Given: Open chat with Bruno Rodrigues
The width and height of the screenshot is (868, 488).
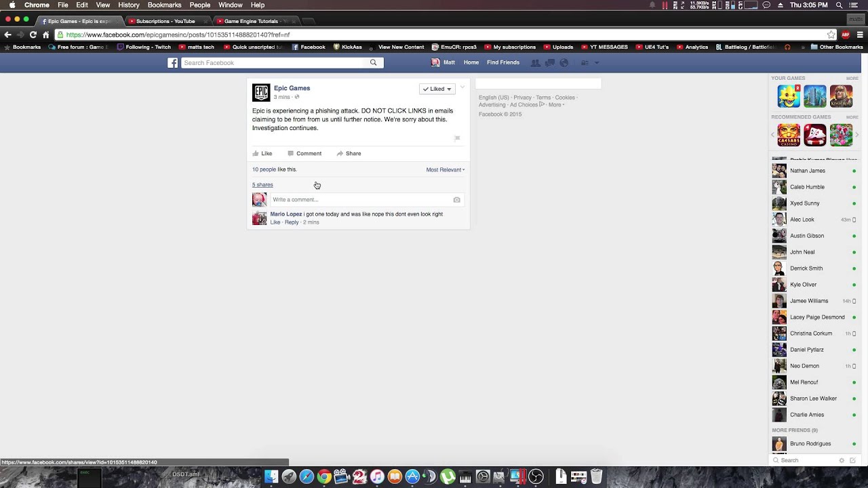Looking at the screenshot, I should tap(814, 444).
